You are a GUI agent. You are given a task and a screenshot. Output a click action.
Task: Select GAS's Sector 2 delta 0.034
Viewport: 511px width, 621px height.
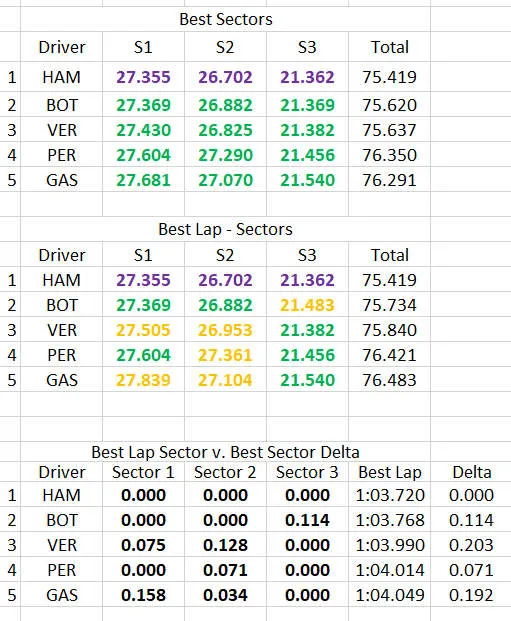coord(225,595)
